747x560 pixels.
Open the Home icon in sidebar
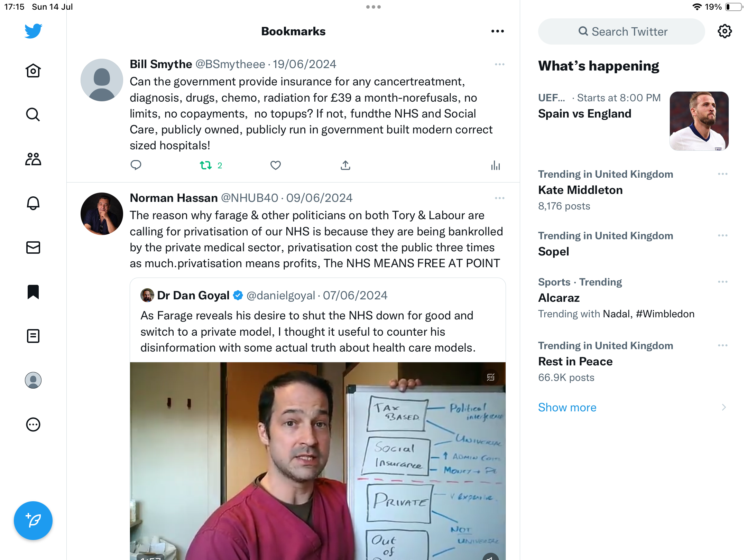pyautogui.click(x=33, y=71)
